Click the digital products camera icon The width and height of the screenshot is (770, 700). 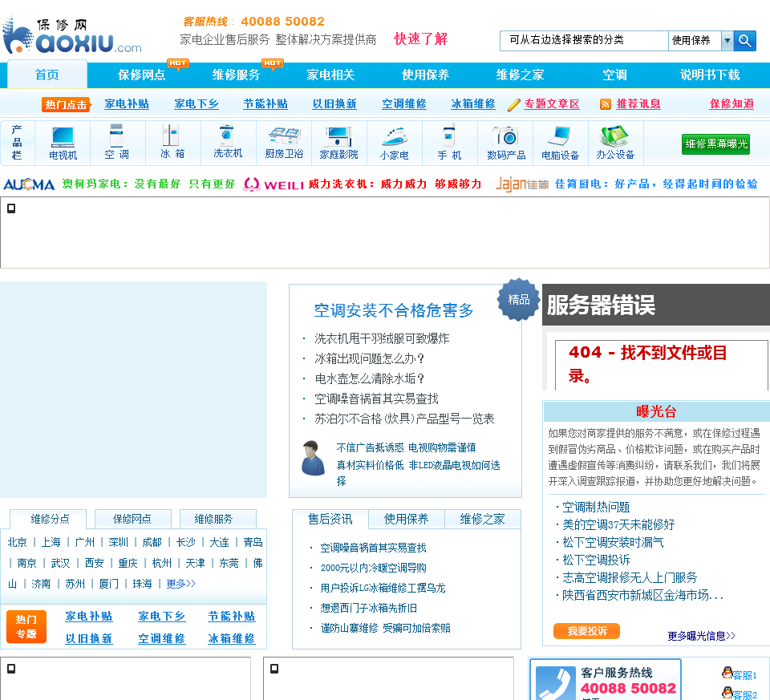506,136
